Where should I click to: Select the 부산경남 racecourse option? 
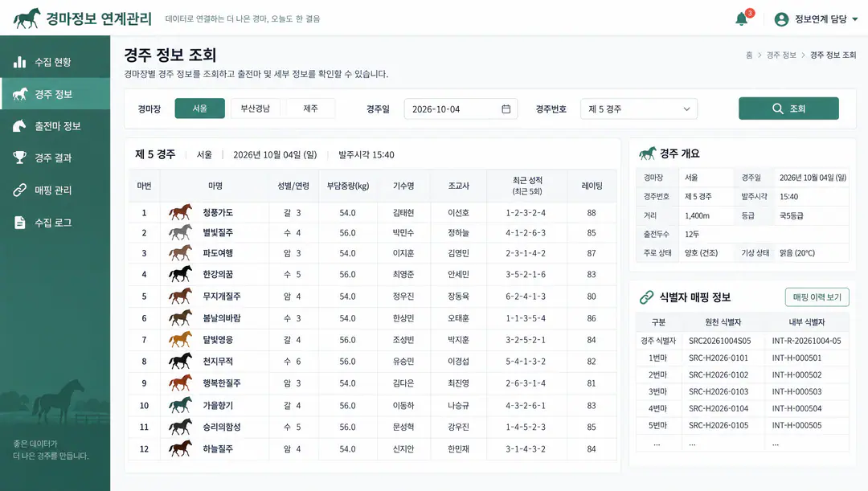[256, 108]
